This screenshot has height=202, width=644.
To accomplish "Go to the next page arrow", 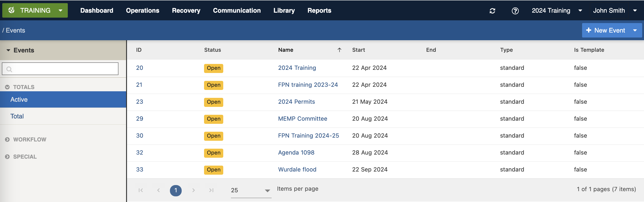I will tap(193, 190).
